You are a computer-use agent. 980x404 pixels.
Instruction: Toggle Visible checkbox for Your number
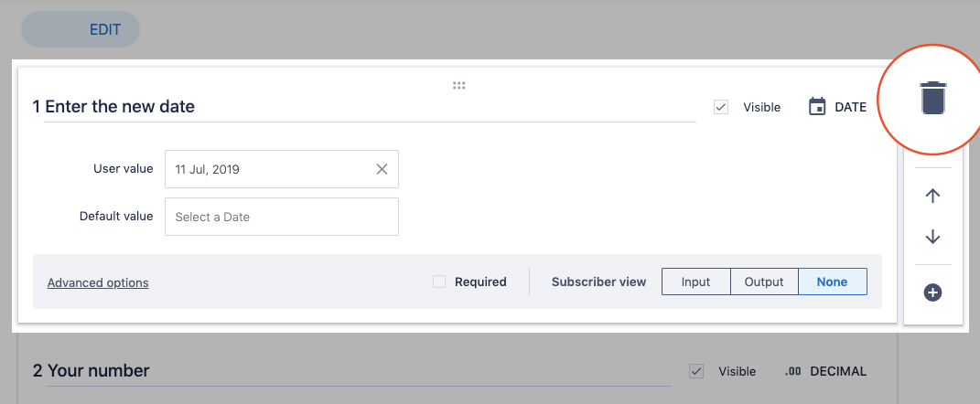pyautogui.click(x=696, y=371)
